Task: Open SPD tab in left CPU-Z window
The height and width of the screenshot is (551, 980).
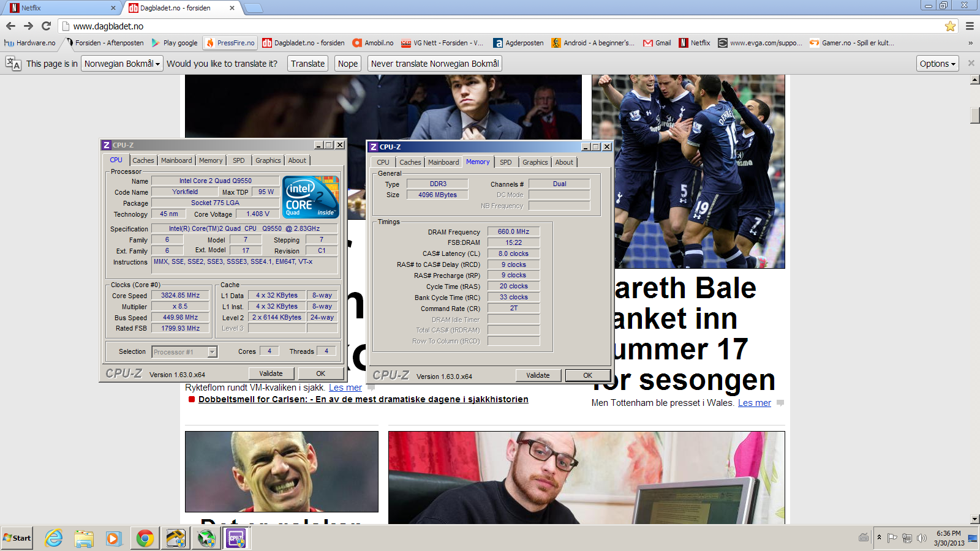Action: pyautogui.click(x=239, y=160)
